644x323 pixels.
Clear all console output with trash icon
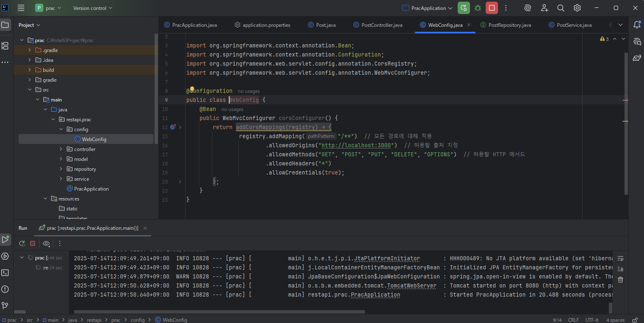click(x=620, y=280)
